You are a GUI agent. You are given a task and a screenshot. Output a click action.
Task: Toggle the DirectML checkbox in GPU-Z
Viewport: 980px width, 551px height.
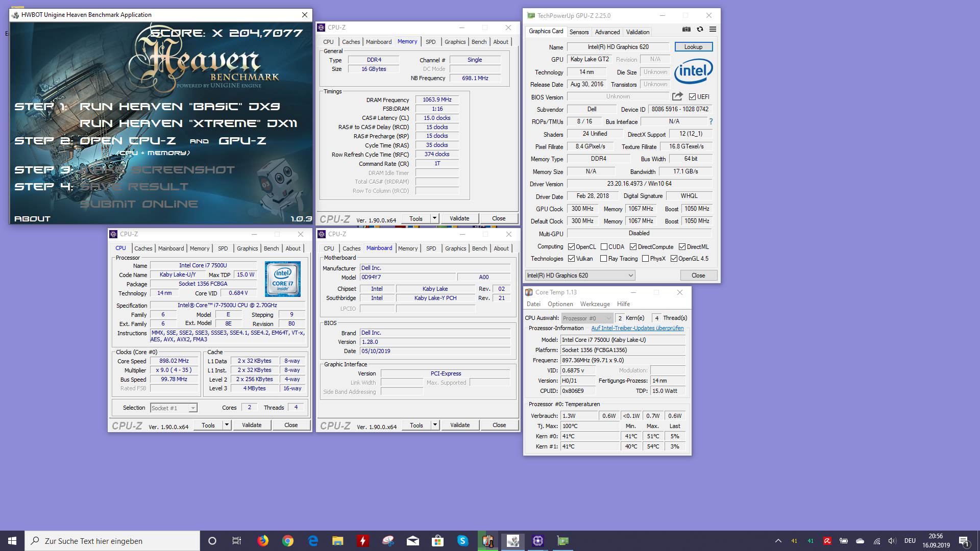(x=682, y=246)
